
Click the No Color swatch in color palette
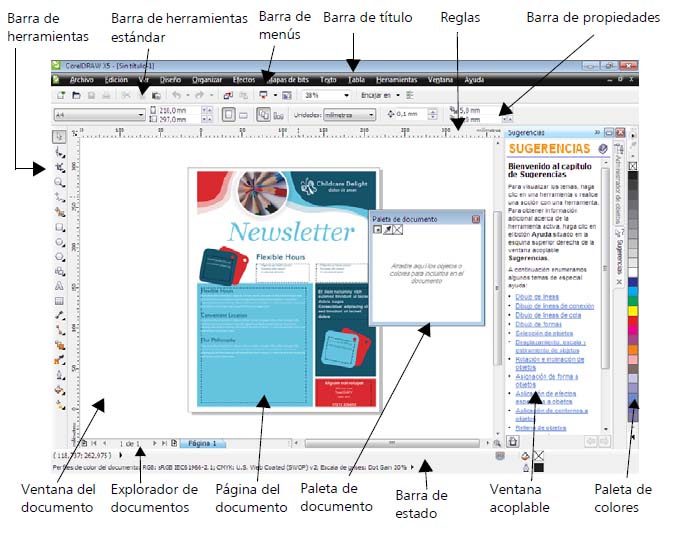coord(632,166)
